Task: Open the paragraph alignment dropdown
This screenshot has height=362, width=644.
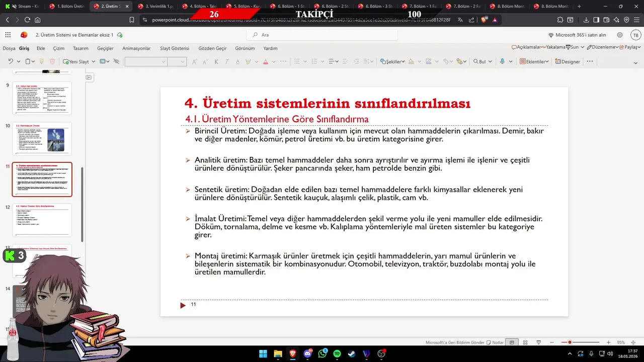Action: click(x=334, y=61)
